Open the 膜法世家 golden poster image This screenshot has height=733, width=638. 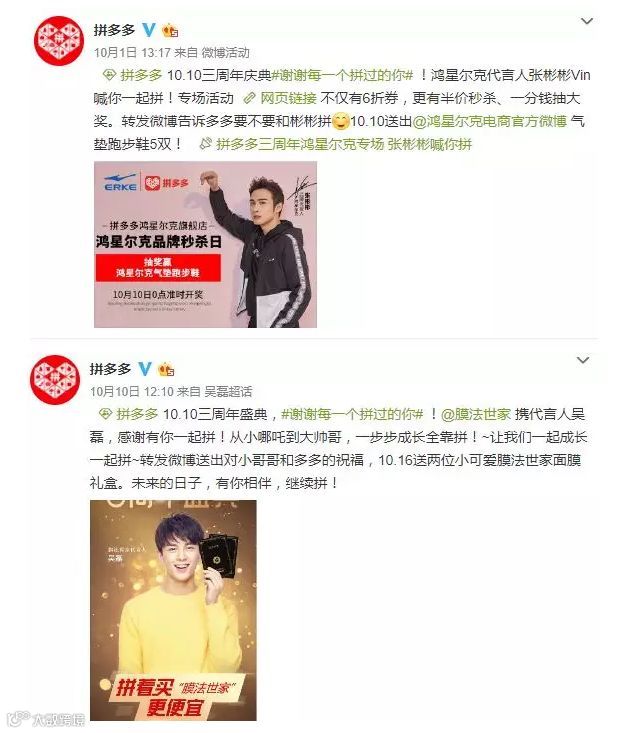pos(173,610)
